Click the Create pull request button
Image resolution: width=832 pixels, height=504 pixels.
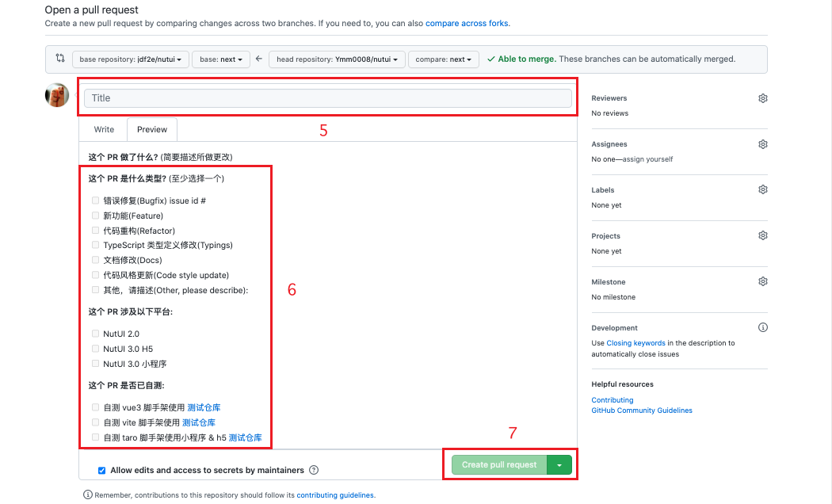click(498, 464)
